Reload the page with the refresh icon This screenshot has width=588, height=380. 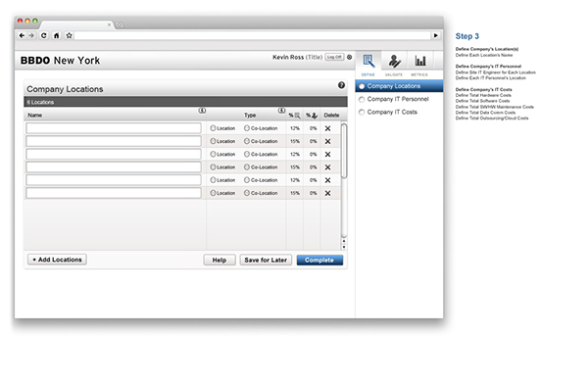tap(44, 35)
